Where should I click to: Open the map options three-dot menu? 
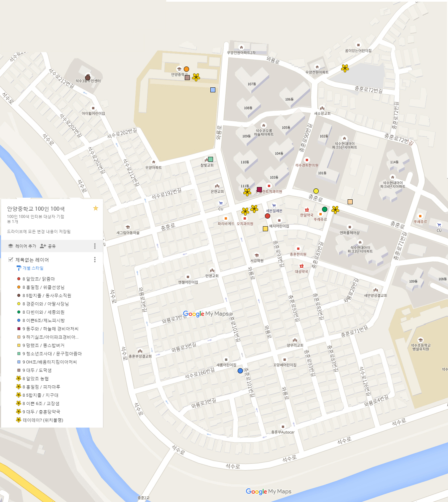point(95,246)
